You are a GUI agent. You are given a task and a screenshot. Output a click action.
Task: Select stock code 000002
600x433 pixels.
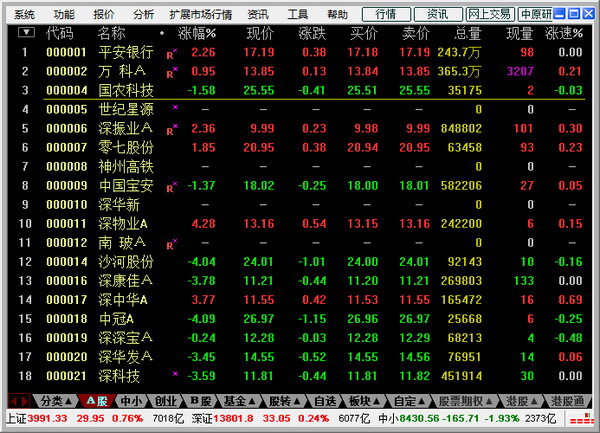click(67, 71)
